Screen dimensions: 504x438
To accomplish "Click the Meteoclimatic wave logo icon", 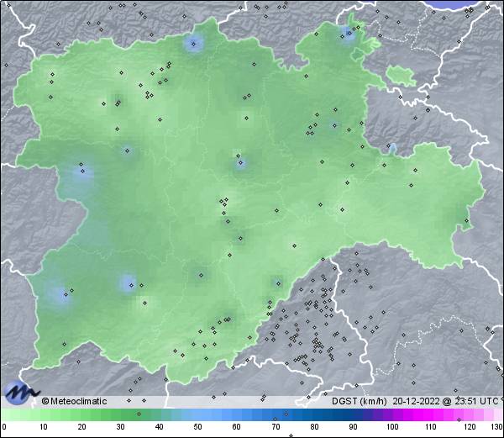I will click(x=21, y=393).
